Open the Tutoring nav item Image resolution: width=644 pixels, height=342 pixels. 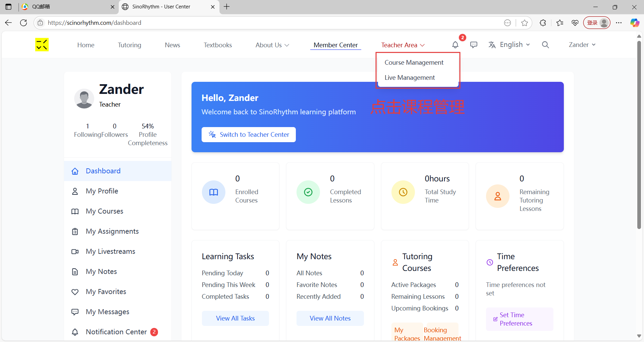pyautogui.click(x=129, y=45)
